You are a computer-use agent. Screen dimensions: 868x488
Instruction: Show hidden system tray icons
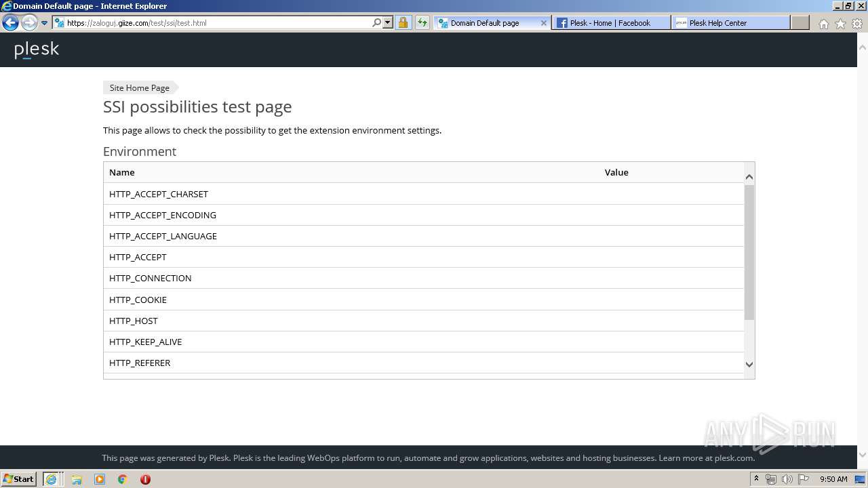[x=756, y=479]
